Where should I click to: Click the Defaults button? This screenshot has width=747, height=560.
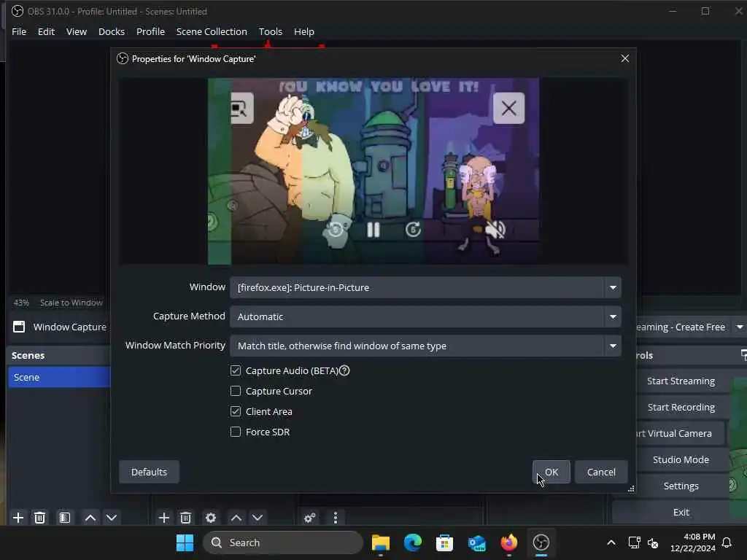149,472
